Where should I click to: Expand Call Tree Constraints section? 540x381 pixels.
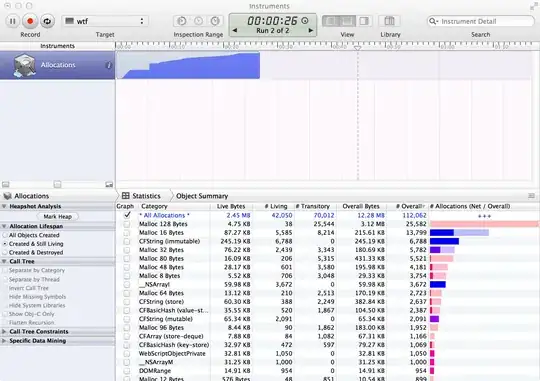(4, 332)
